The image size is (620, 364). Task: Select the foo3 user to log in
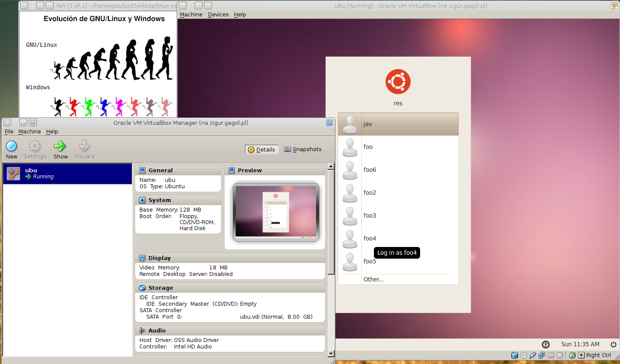(x=370, y=215)
